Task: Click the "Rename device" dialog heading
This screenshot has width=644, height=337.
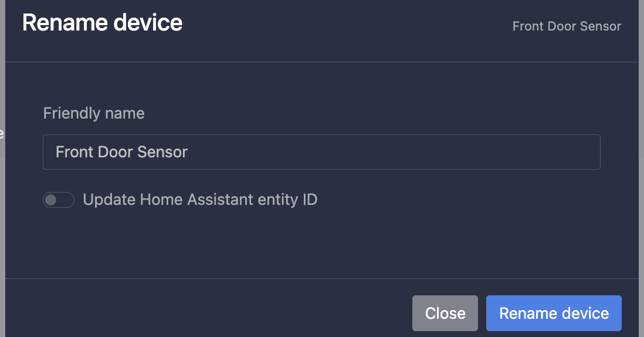Action: tap(102, 23)
